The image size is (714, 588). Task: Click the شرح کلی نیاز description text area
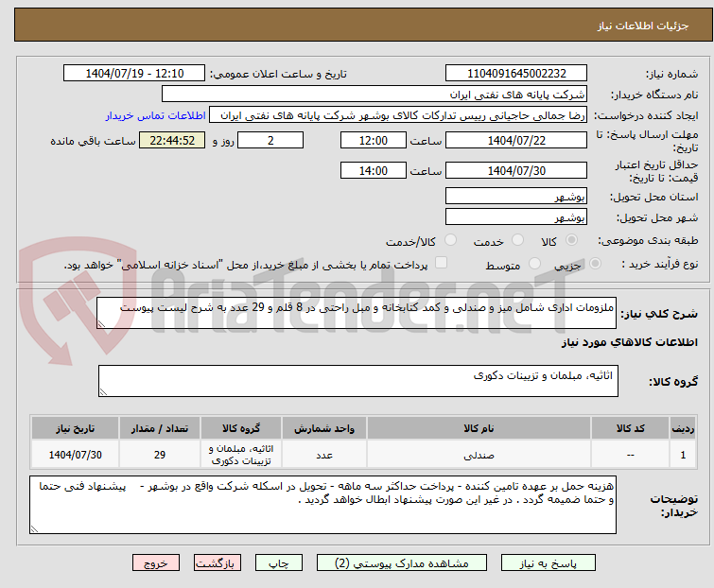pyautogui.click(x=357, y=312)
